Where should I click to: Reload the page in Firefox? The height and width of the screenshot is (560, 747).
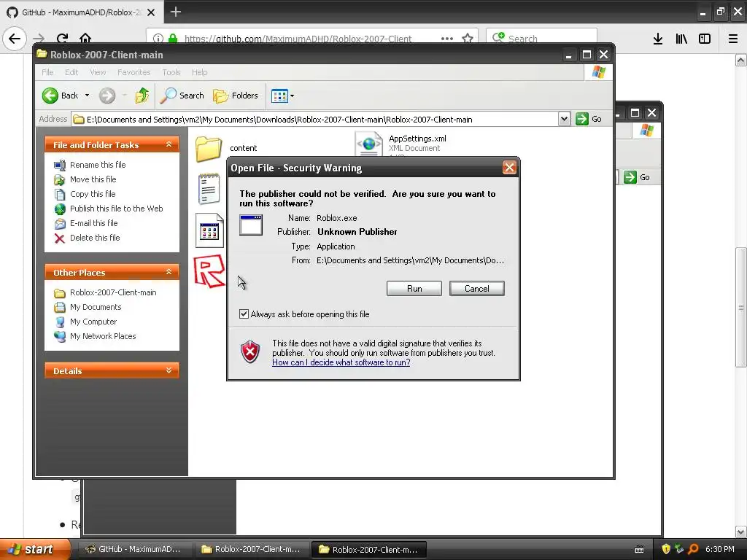click(x=62, y=39)
